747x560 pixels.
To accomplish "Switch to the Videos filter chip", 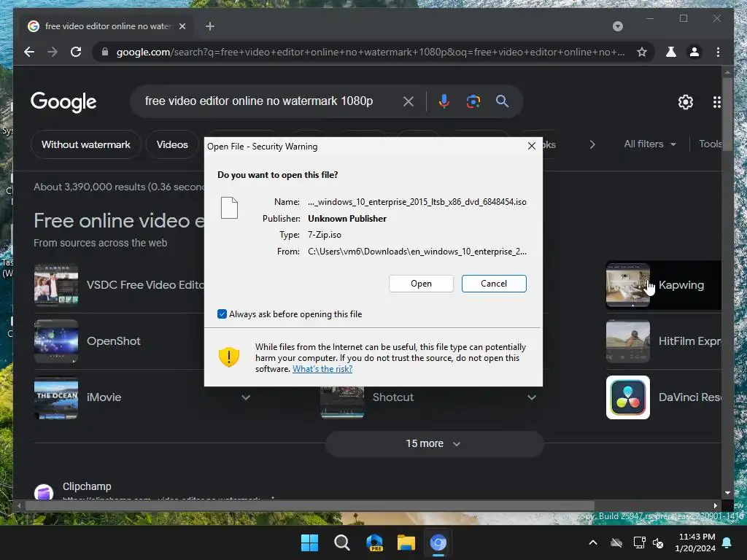I will coord(172,144).
